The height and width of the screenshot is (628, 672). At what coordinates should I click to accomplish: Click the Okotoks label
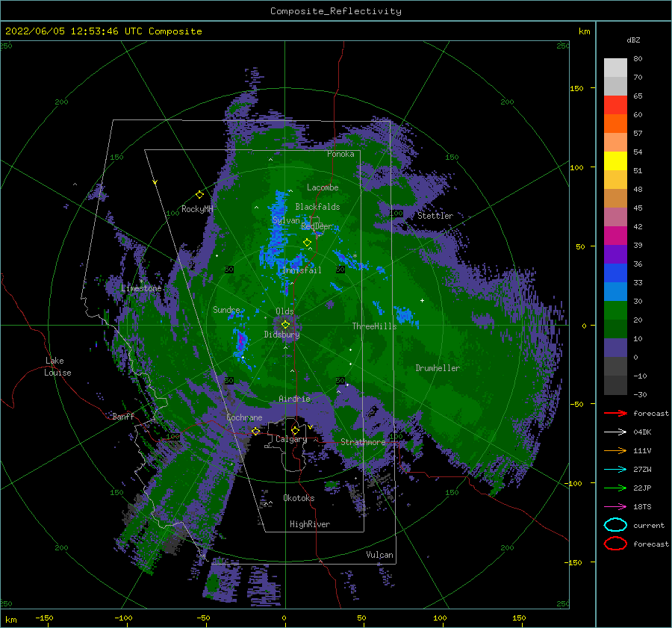point(299,499)
